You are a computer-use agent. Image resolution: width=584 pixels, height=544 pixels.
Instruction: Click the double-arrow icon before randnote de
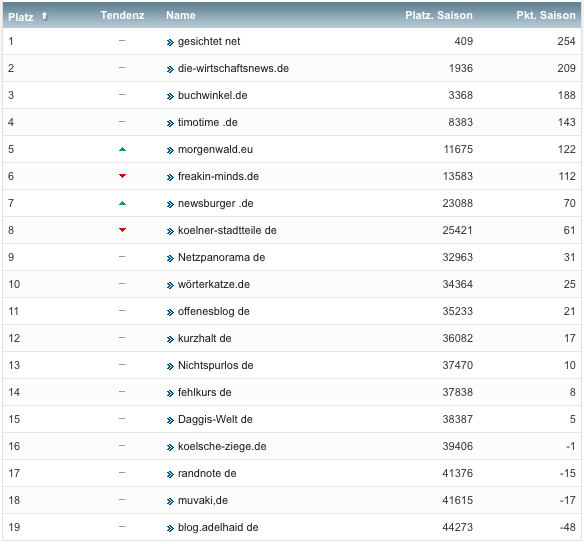click(170, 474)
